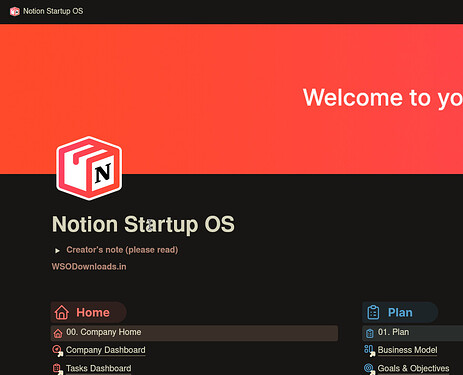Click the Company Dashboard gauge icon
463x375 pixels.
click(58, 350)
